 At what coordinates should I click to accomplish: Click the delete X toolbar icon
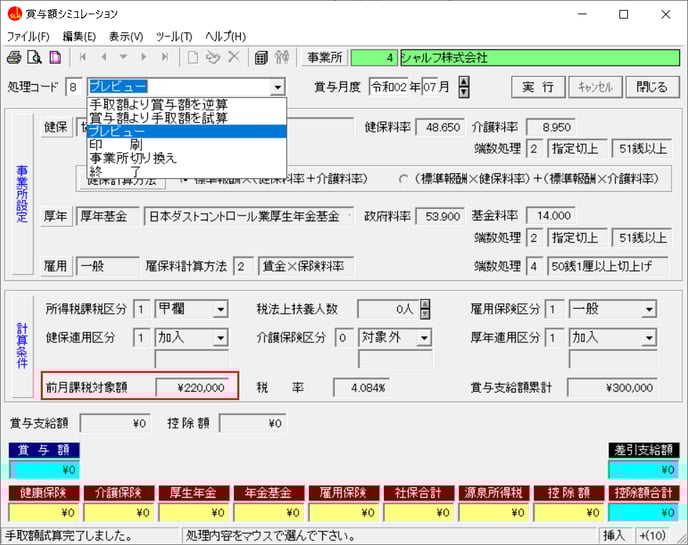click(234, 57)
